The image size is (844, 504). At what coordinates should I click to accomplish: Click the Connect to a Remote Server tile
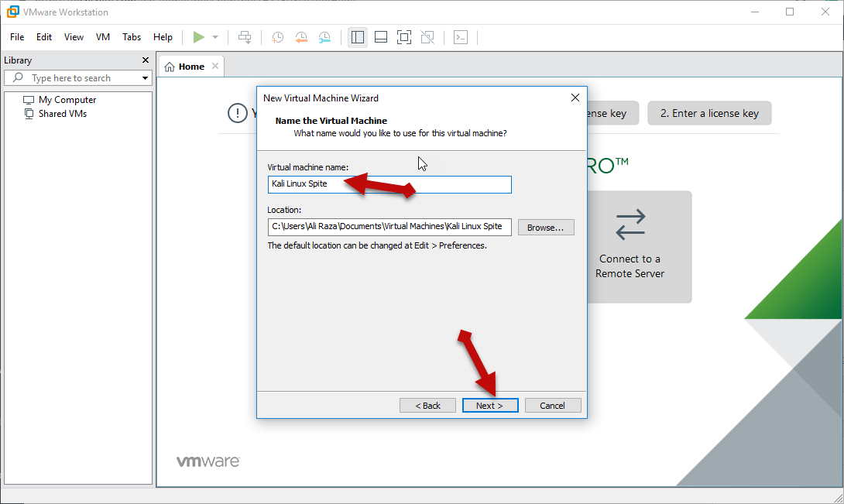[630, 247]
